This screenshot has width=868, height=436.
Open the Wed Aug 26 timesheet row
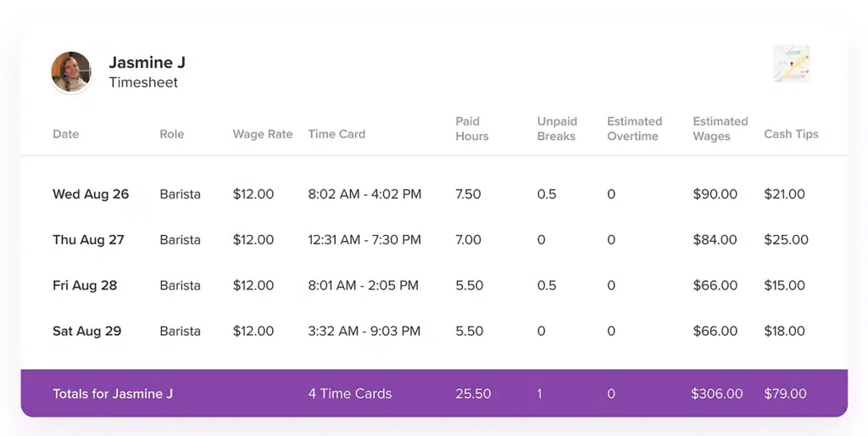coord(91,194)
